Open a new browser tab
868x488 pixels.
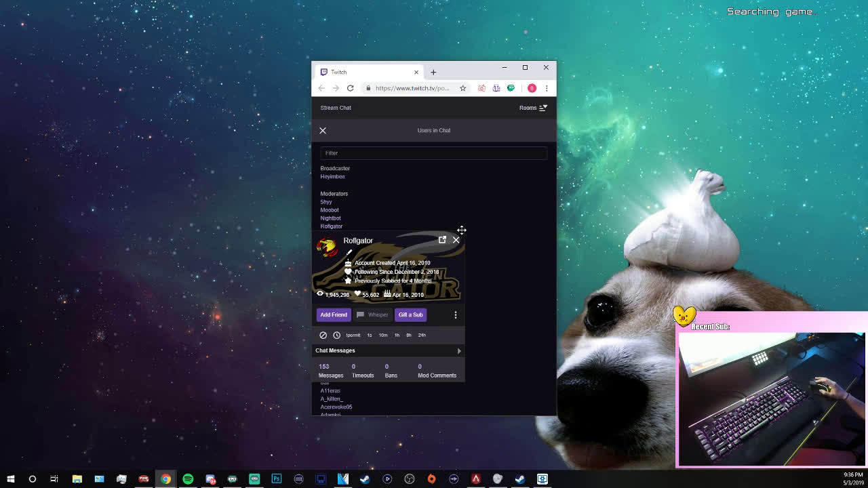pyautogui.click(x=433, y=72)
